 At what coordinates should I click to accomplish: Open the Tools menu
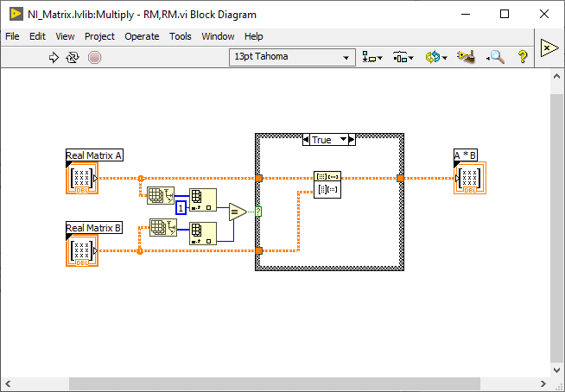click(181, 36)
